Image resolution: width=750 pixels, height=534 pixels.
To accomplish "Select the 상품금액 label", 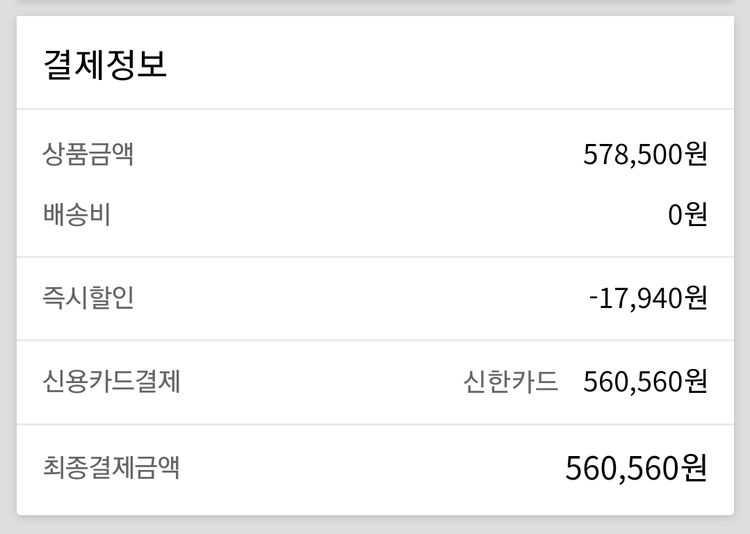I will coord(88,155).
